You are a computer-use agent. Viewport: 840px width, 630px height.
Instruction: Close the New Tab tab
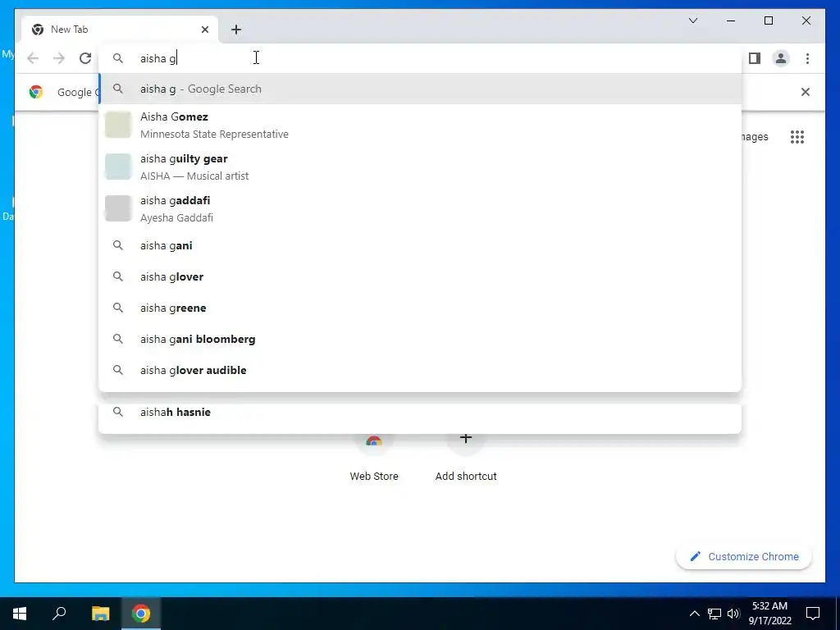(204, 30)
